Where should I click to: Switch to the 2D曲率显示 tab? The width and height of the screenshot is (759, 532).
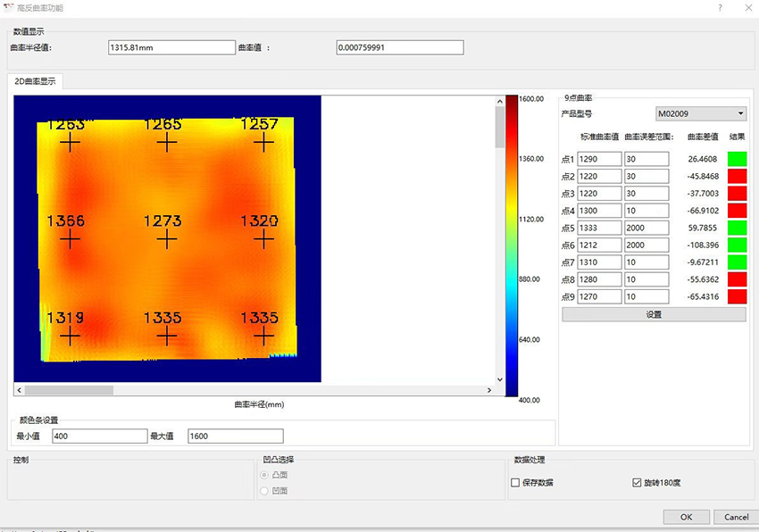coord(35,81)
